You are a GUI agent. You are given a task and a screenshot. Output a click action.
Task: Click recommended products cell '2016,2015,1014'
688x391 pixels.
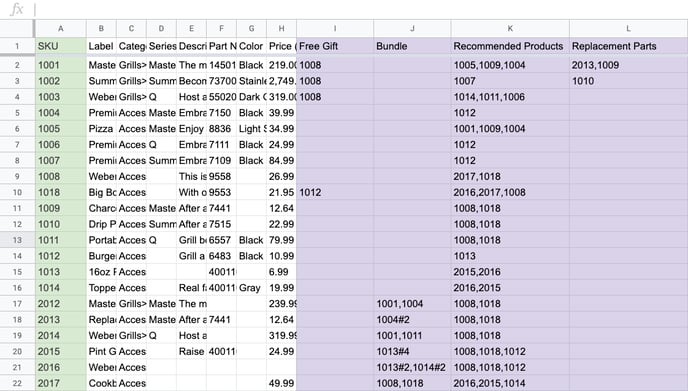pos(510,383)
